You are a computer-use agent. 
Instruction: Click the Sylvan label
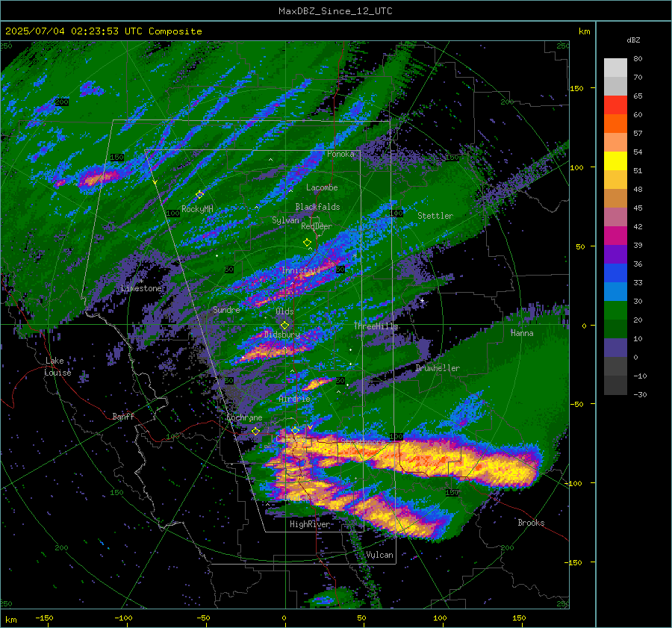pyautogui.click(x=285, y=220)
